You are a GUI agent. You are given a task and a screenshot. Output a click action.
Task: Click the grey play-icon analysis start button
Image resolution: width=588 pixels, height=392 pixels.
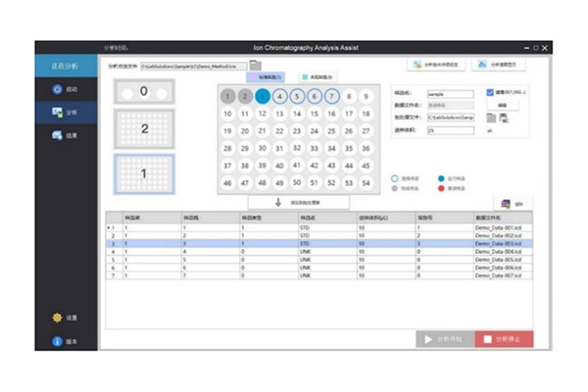445,339
